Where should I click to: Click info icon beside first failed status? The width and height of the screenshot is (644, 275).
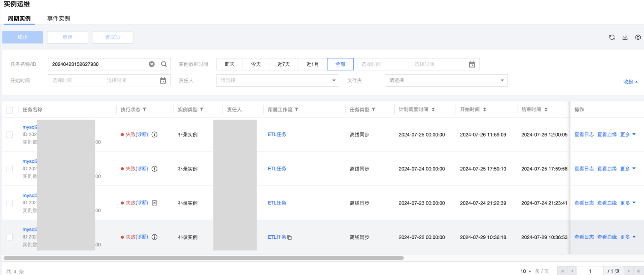pos(155,135)
